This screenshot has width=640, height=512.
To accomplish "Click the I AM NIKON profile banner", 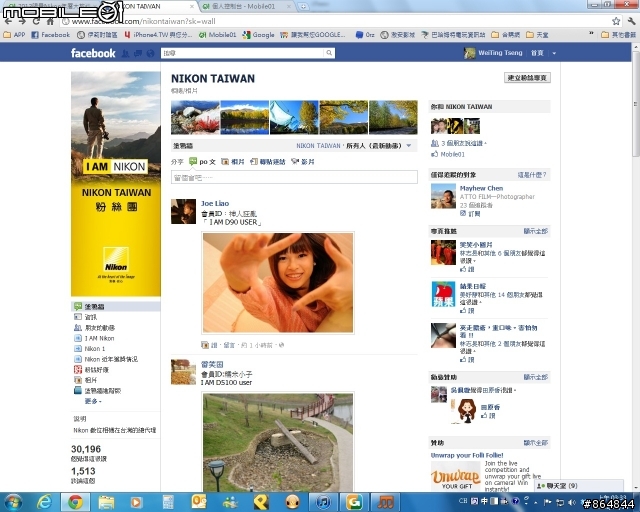I will pyautogui.click(x=116, y=184).
